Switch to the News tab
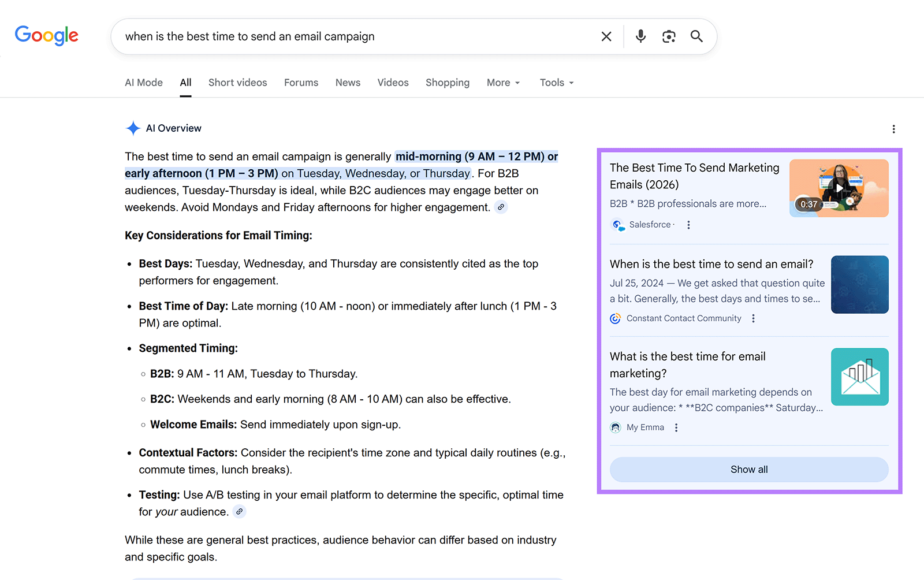Screen dimensions: 924x580 click(348, 82)
